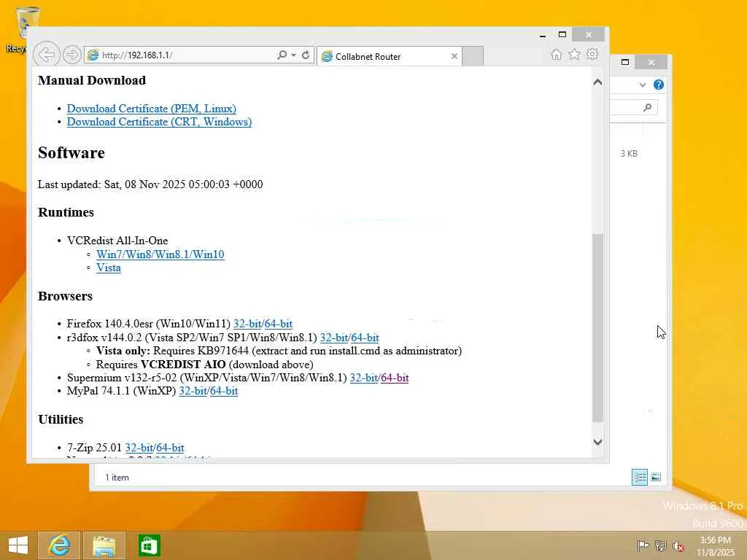Screen dimensions: 747x560
Task: Click the vertical scrollbar thumb
Action: [x=598, y=327]
